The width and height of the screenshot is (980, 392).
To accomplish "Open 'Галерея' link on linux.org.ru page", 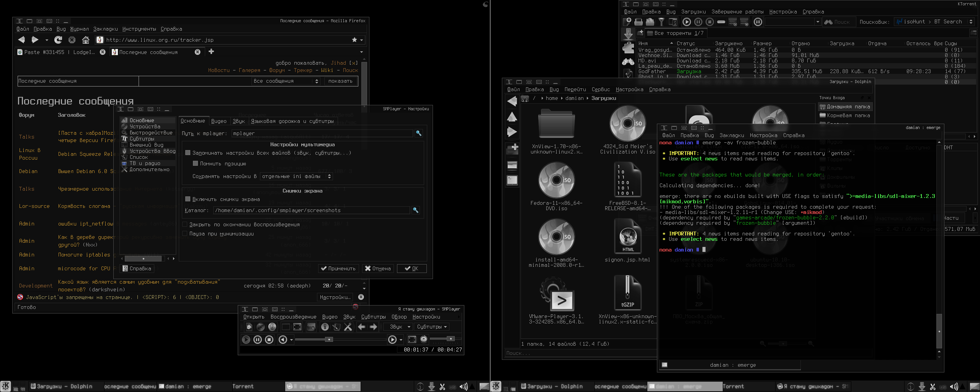I will coord(249,70).
